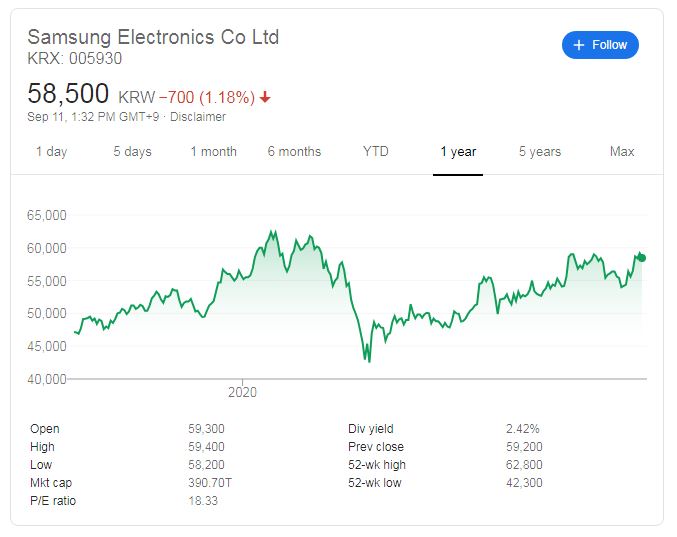Click the green current-price dot on chart
This screenshot has width=677, height=537.
click(642, 258)
